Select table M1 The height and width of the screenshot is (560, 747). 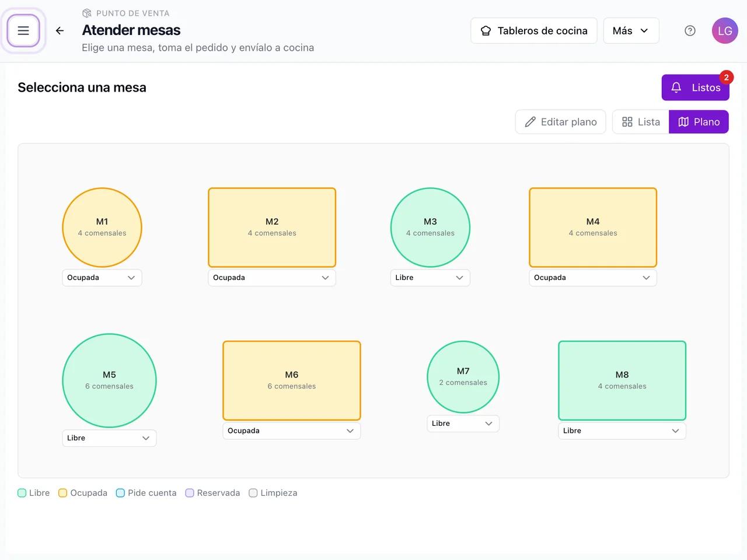102,228
